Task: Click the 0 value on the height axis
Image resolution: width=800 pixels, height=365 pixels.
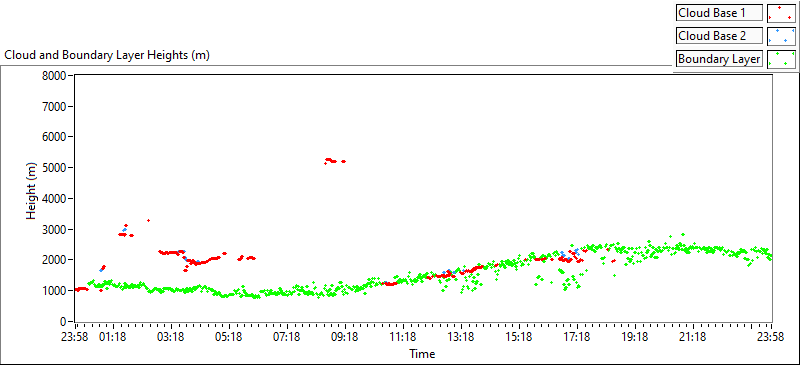Action: click(x=65, y=322)
